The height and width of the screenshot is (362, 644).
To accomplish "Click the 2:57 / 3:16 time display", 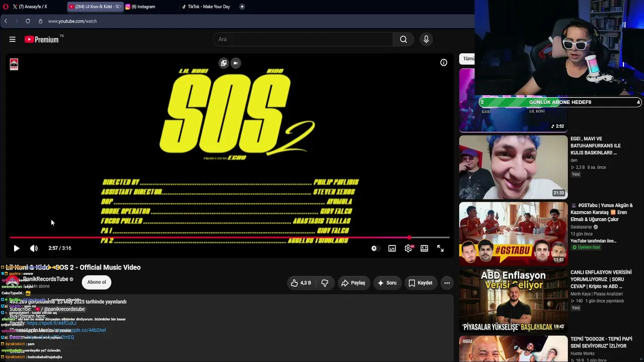I will (x=60, y=248).
